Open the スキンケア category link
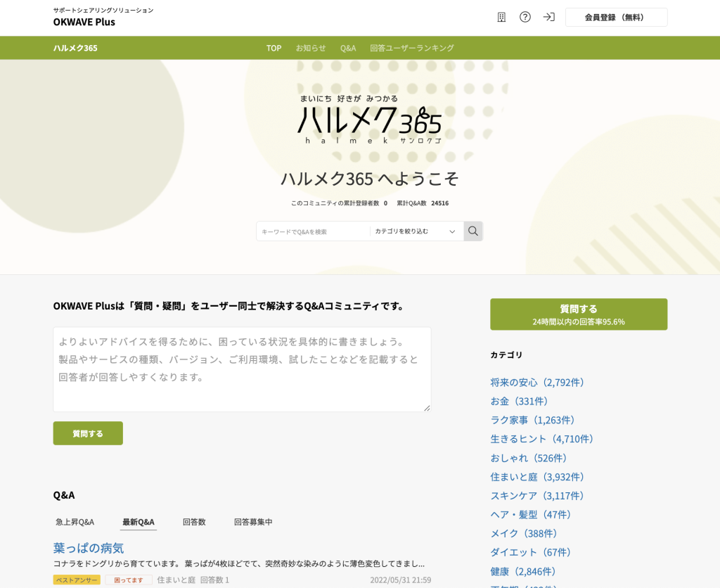 pos(539,495)
